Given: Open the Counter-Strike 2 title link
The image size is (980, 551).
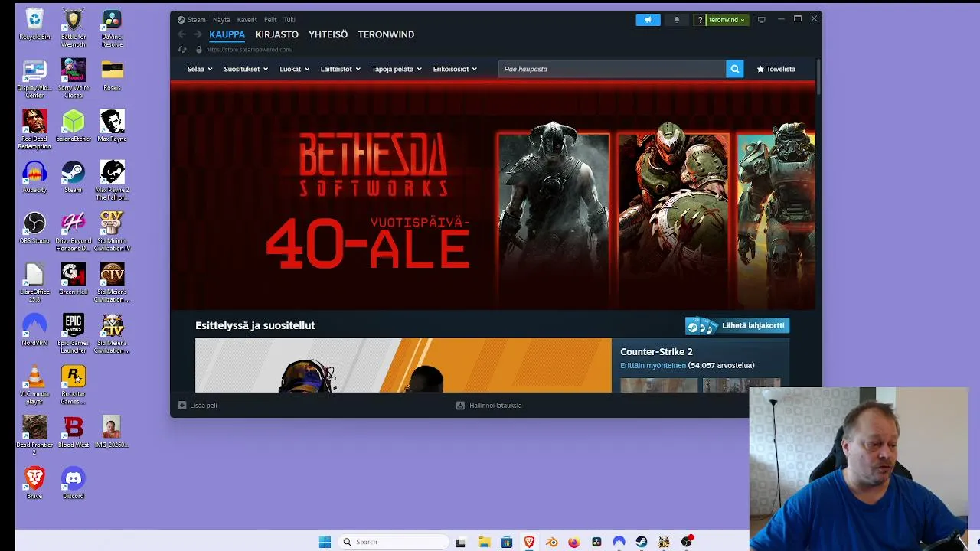Looking at the screenshot, I should point(656,352).
